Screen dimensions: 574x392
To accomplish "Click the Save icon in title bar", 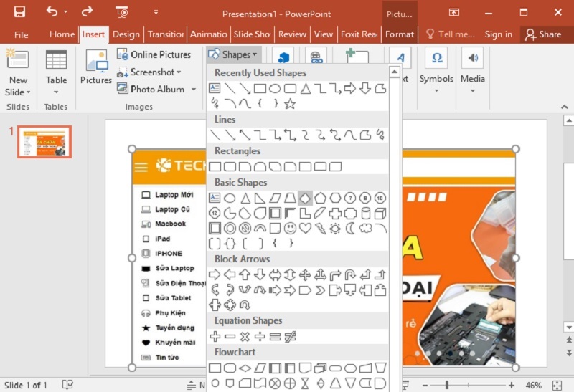I will [19, 12].
